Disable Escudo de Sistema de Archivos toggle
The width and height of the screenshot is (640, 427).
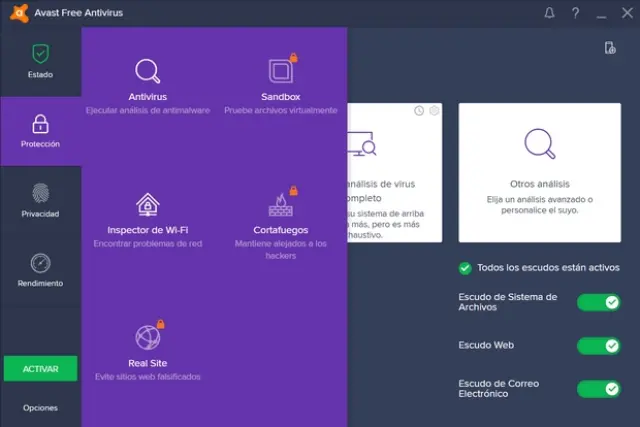(598, 302)
